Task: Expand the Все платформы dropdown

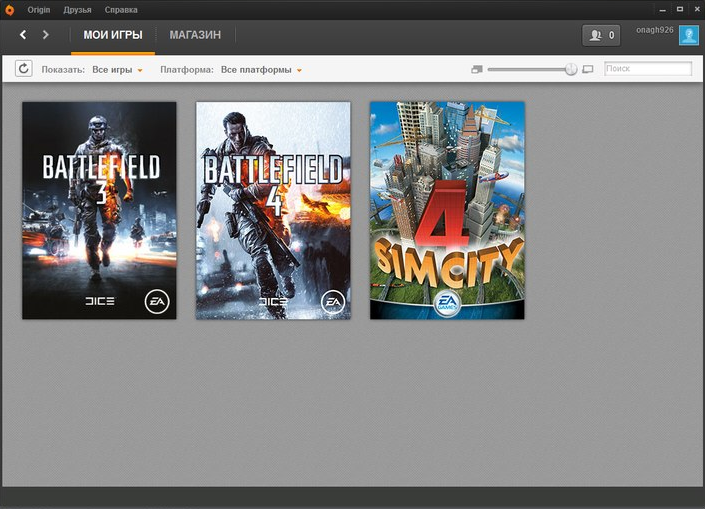Action: (261, 70)
